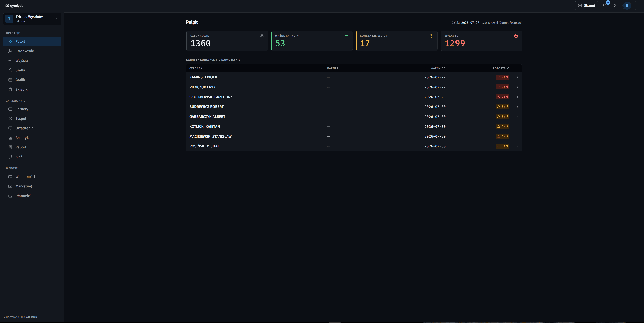This screenshot has width=644, height=323.
Task: Open the GARBARCZYK ALBERT row chevron
Action: 517,117
